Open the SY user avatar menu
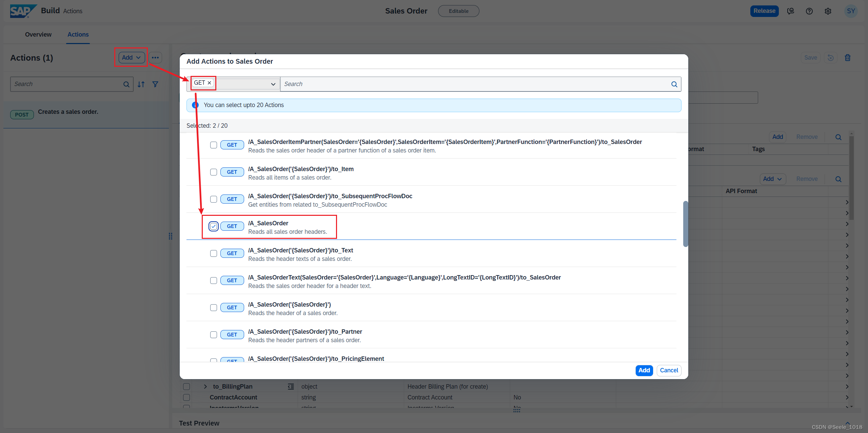868x433 pixels. (x=851, y=11)
